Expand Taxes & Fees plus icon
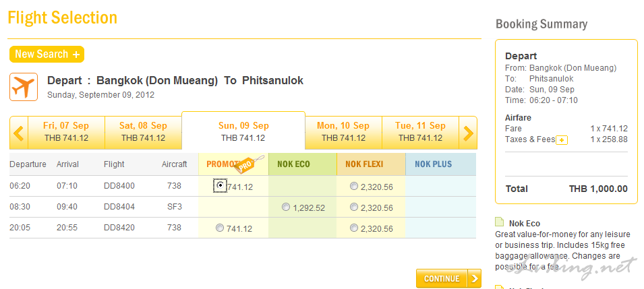644x289 pixels. coord(561,139)
